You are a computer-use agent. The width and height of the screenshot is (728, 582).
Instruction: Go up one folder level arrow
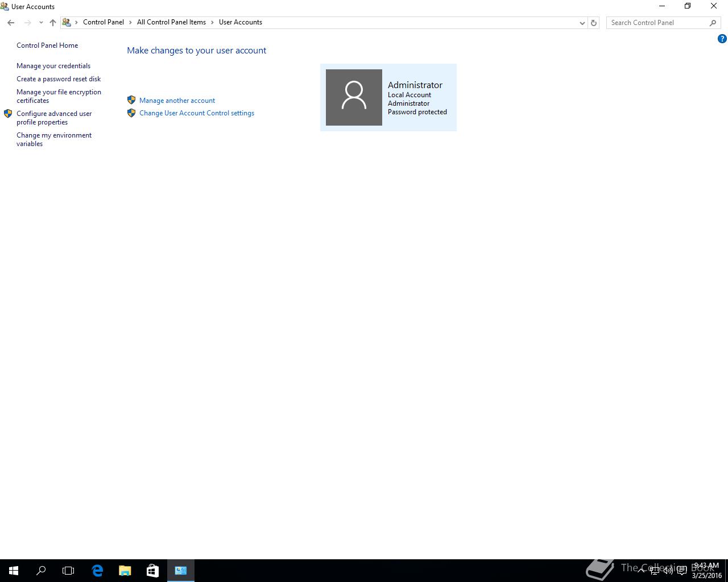tap(53, 23)
